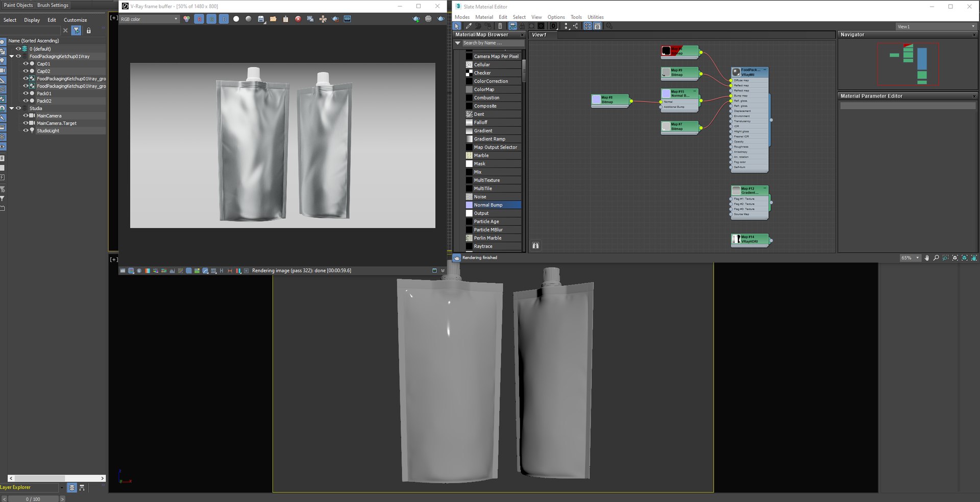Select the pick material eyedropper tool
Image resolution: width=980 pixels, height=502 pixels.
click(x=469, y=26)
